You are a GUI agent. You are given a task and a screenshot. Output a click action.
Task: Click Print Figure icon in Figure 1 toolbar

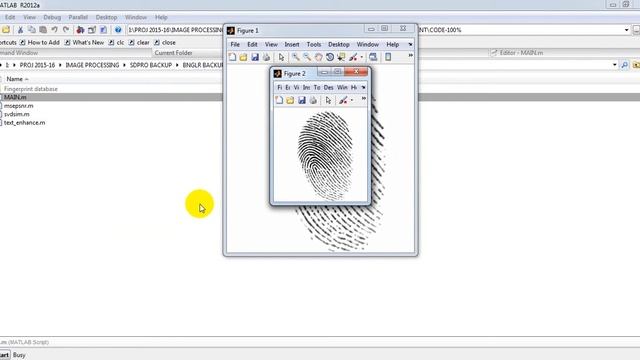point(267,57)
